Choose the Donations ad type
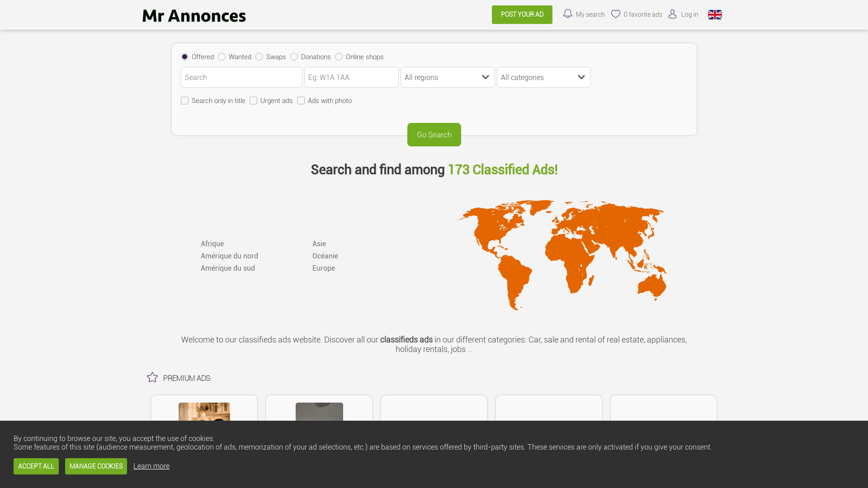This screenshot has width=868, height=488. point(294,57)
